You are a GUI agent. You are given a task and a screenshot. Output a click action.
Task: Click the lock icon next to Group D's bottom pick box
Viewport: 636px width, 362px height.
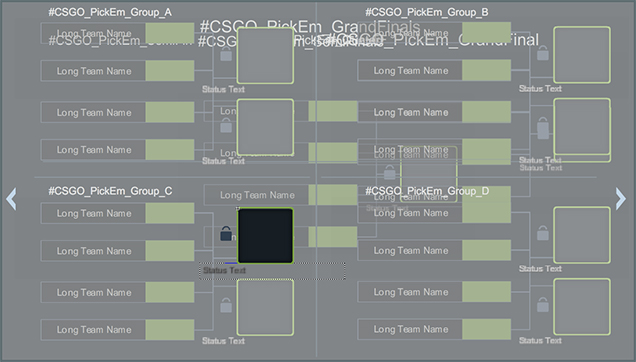pos(543,305)
